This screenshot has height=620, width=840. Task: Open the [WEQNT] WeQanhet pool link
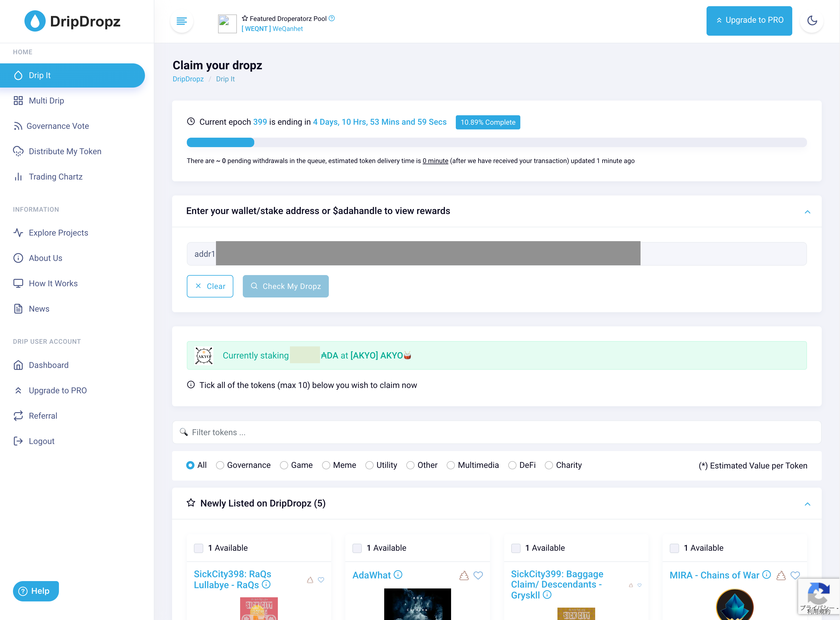272,29
